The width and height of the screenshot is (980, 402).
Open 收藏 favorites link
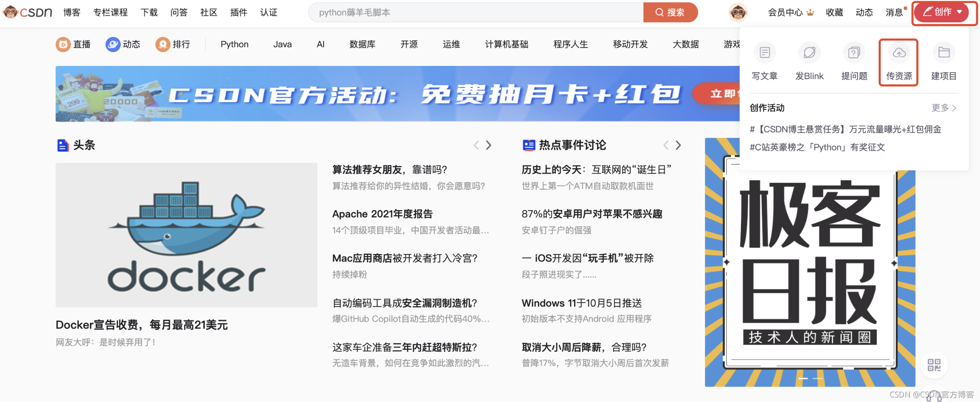tap(834, 12)
